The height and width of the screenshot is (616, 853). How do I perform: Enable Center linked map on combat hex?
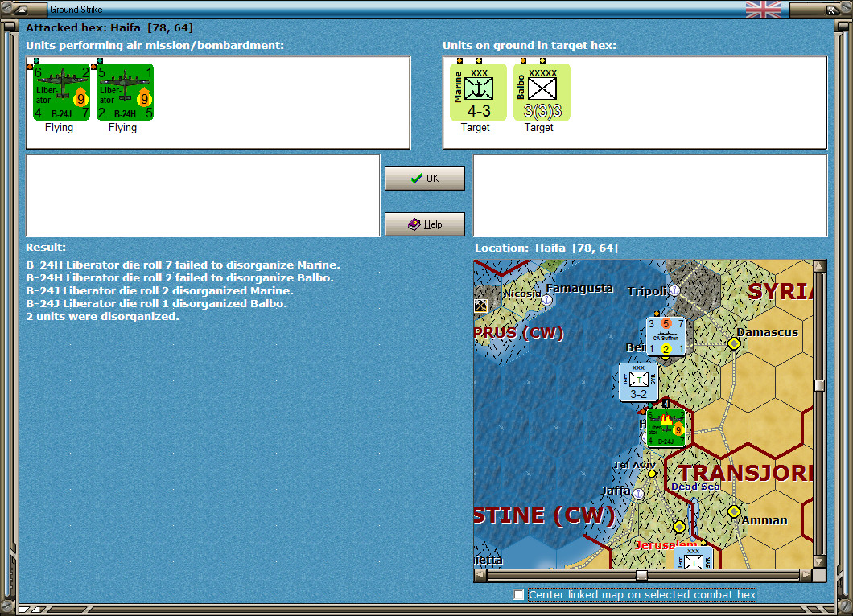point(519,595)
